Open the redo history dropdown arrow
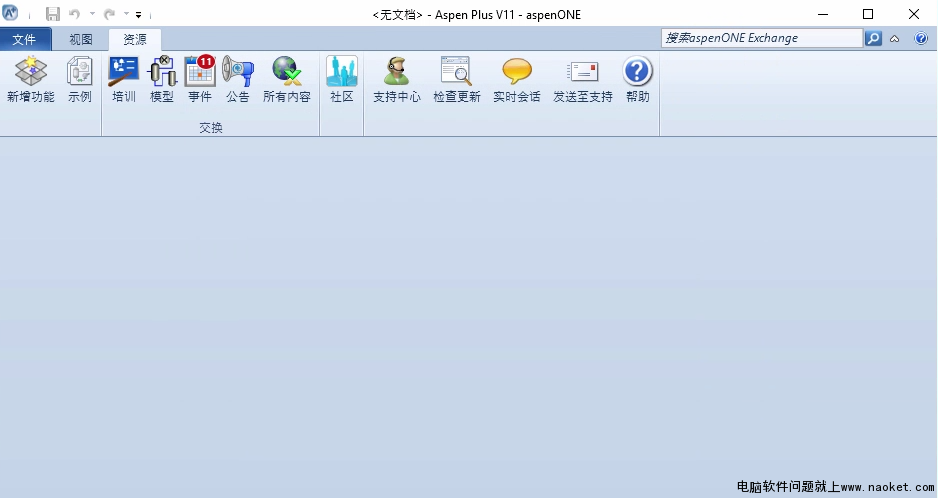The width and height of the screenshot is (938, 498). click(127, 14)
